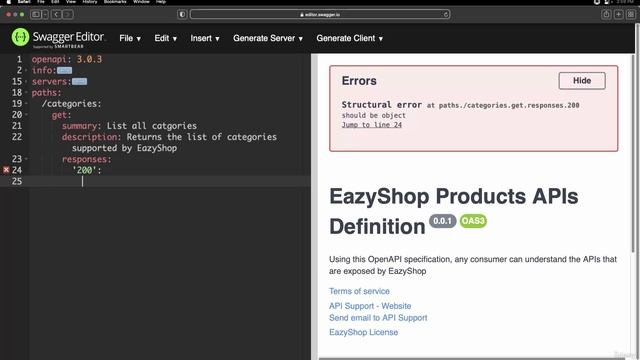Open the Terms of service link
Viewport: 640px width, 360px height.
[359, 291]
